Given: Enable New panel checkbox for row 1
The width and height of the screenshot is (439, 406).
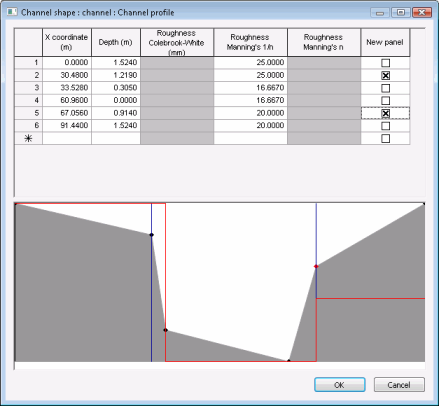Looking at the screenshot, I should point(385,63).
